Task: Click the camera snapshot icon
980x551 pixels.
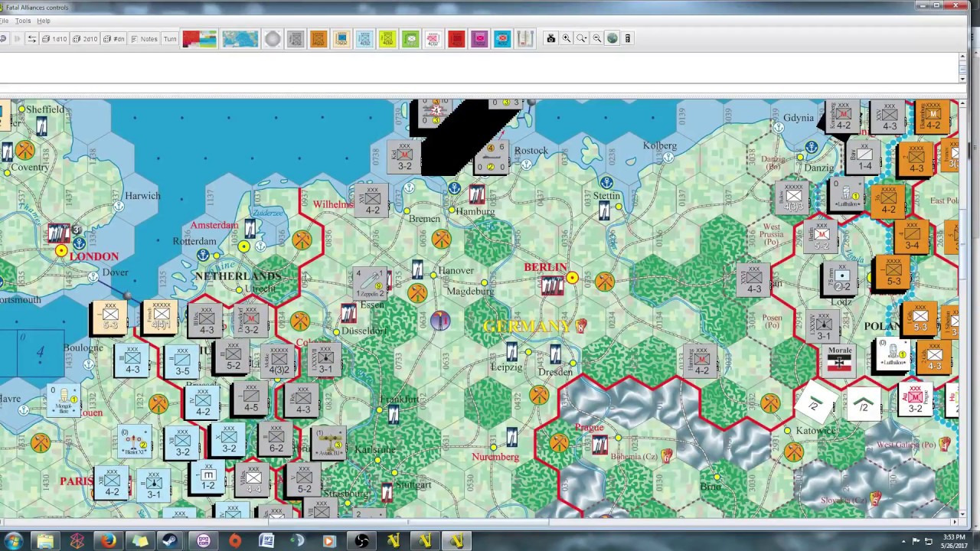Action: 550,38
